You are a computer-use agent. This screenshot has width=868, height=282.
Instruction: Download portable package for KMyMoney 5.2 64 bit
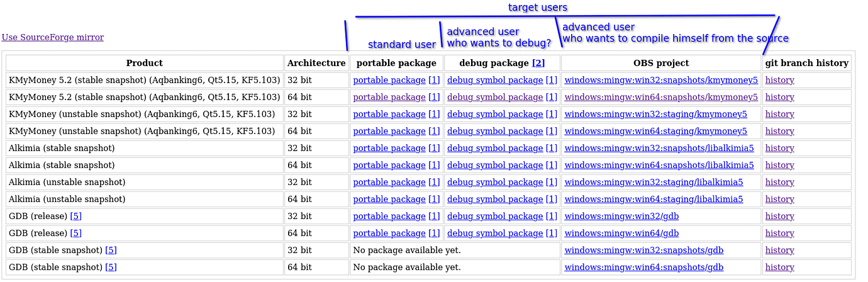pyautogui.click(x=389, y=97)
